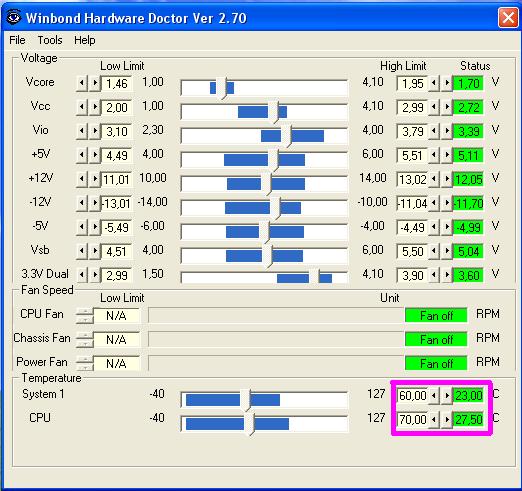Click the Vio voltage slider thumb
This screenshot has height=491, width=522.
[286, 136]
